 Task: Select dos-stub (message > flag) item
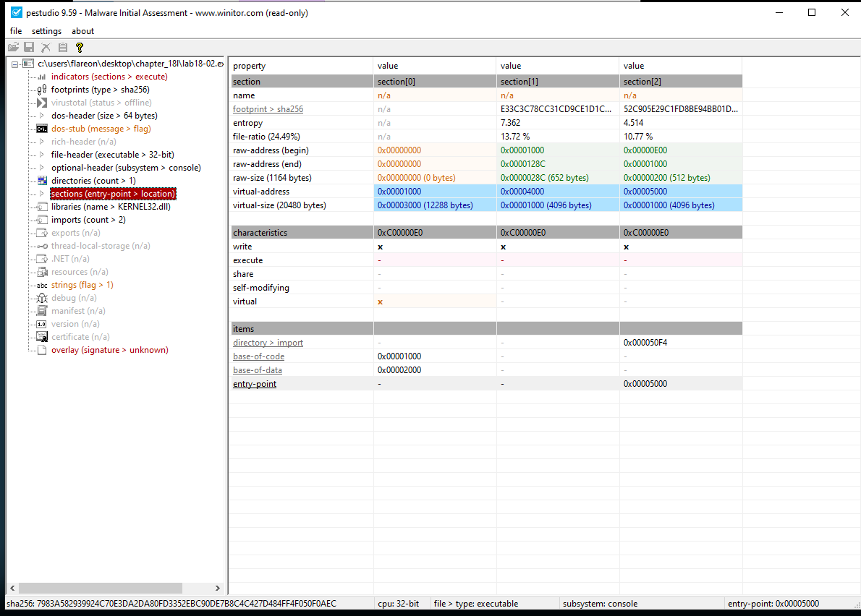[101, 129]
